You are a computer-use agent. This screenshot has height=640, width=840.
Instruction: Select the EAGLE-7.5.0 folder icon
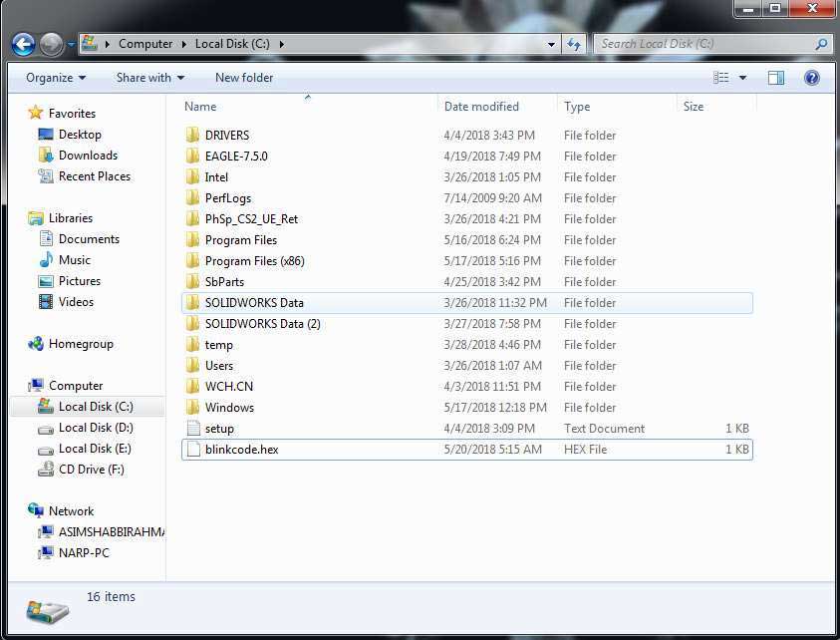pos(193,156)
